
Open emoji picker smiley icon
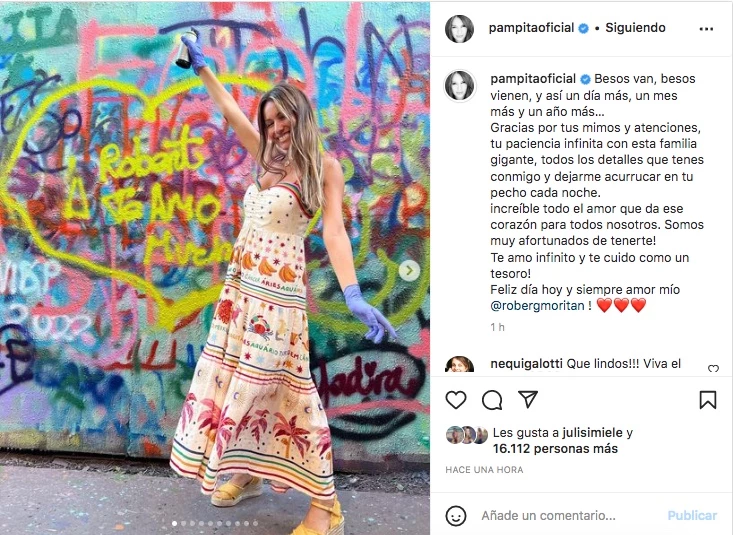[x=455, y=516]
